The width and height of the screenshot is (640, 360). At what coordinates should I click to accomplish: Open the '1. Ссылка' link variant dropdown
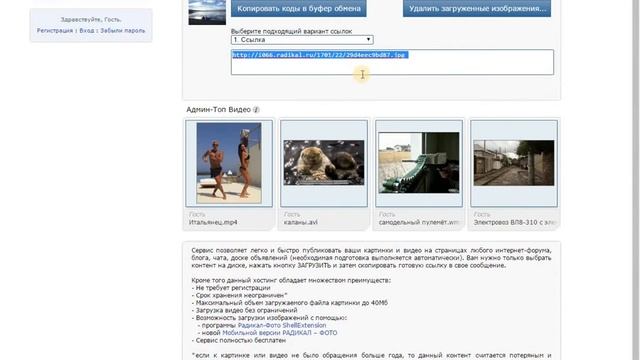[x=302, y=40]
